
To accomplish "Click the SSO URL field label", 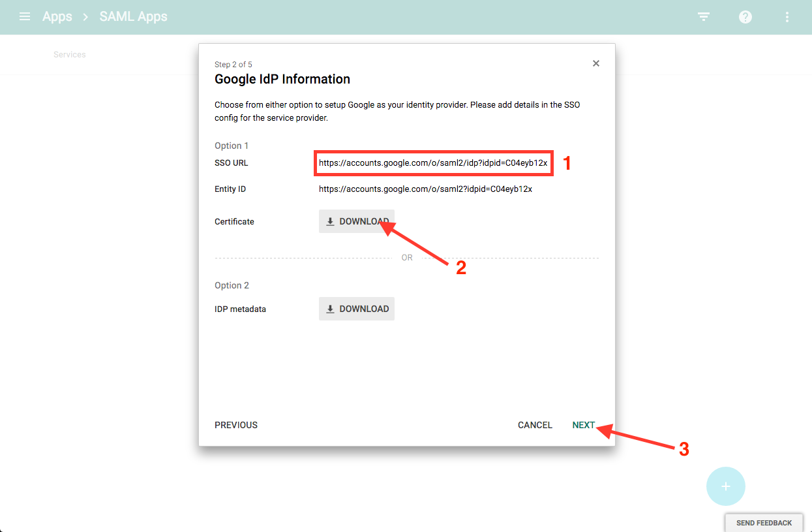I will pyautogui.click(x=232, y=163).
